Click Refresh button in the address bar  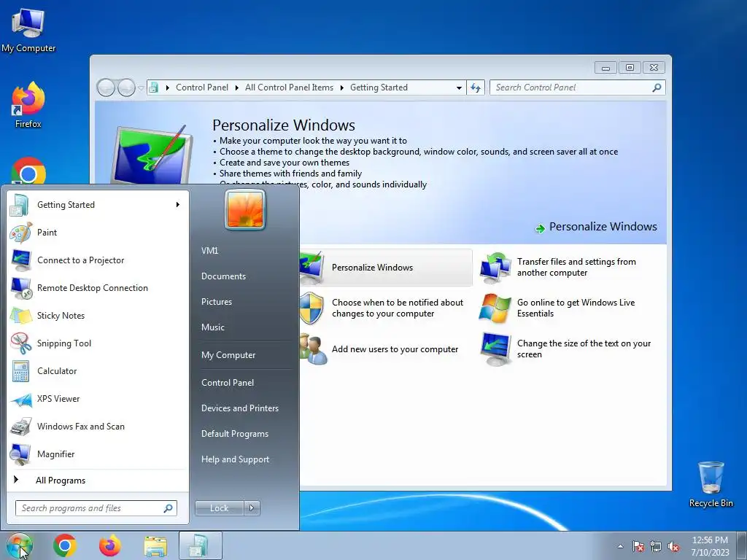click(x=476, y=87)
